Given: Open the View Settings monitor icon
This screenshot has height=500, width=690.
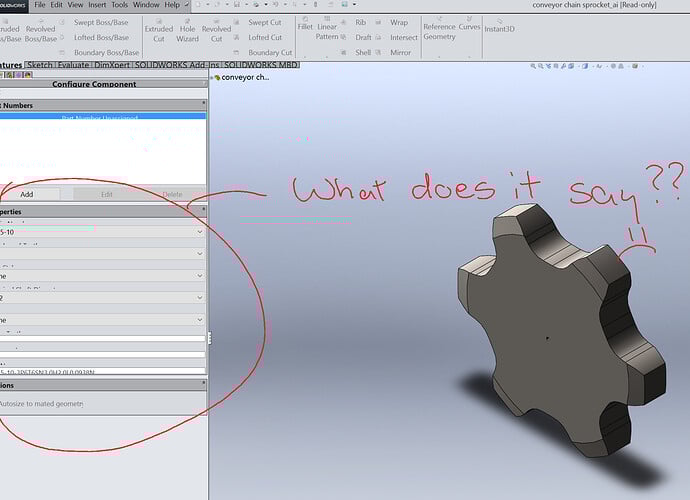Looking at the screenshot, I should 635,66.
